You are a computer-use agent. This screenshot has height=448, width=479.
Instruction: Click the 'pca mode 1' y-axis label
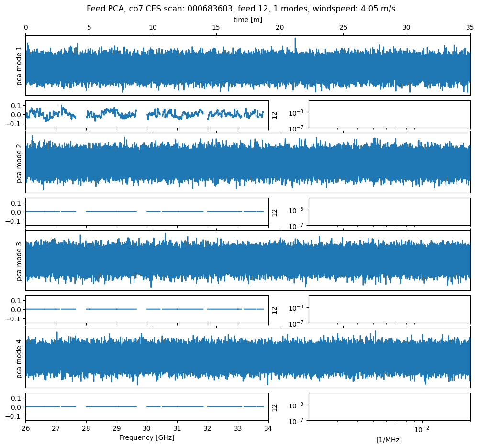click(x=20, y=65)
